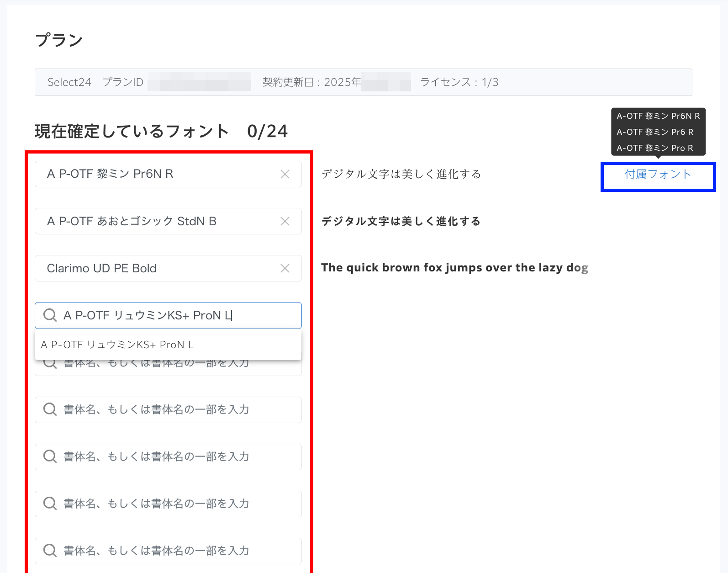
Task: Focus the あおとゴシック StdN B font field
Action: tap(168, 221)
